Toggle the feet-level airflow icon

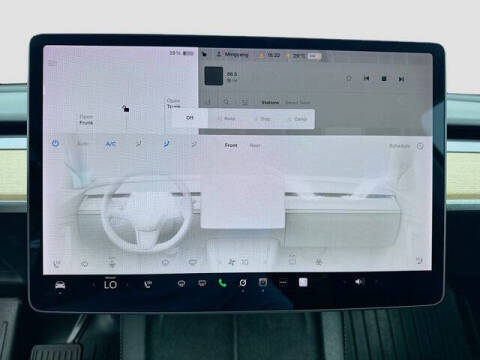point(194,144)
